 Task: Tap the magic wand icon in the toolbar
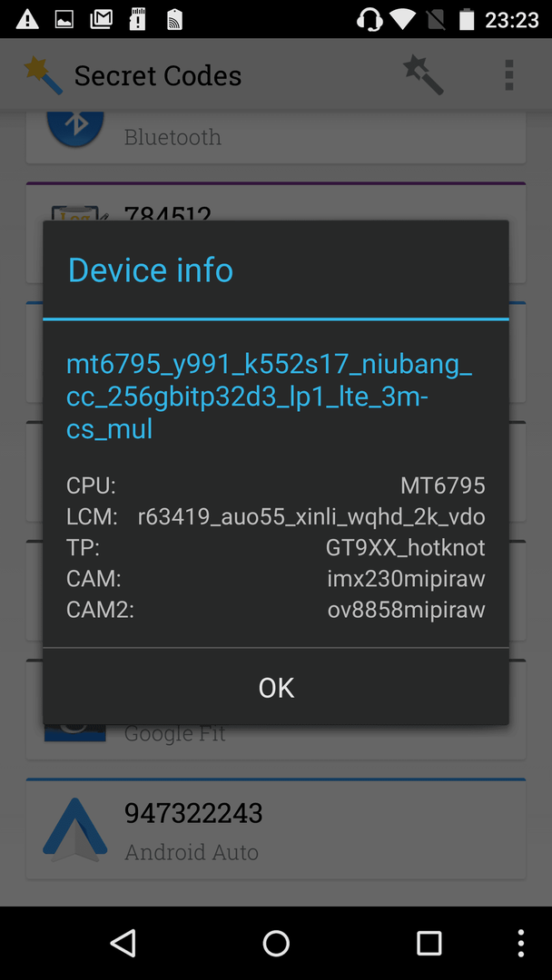coord(423,75)
